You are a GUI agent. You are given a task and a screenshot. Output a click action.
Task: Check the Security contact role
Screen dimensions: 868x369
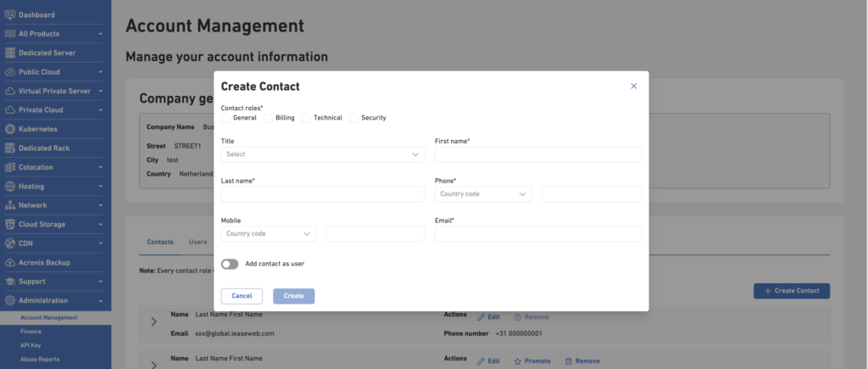click(353, 118)
